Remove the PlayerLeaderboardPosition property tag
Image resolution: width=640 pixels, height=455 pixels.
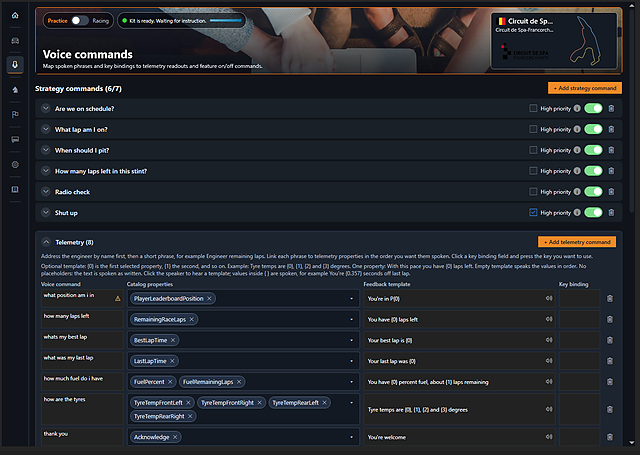209,299
